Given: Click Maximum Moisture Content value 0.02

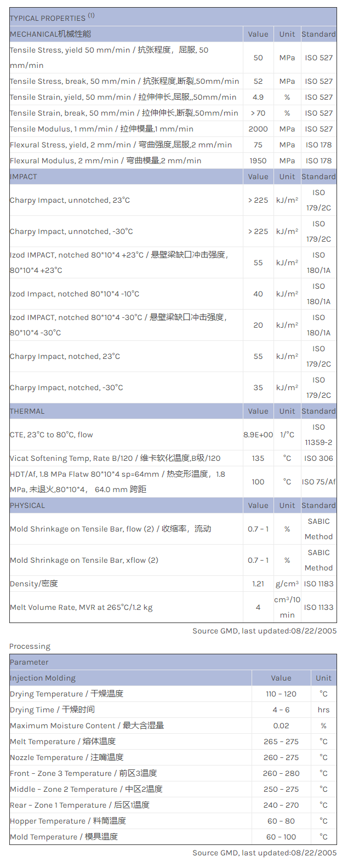Looking at the screenshot, I should 281,726.
